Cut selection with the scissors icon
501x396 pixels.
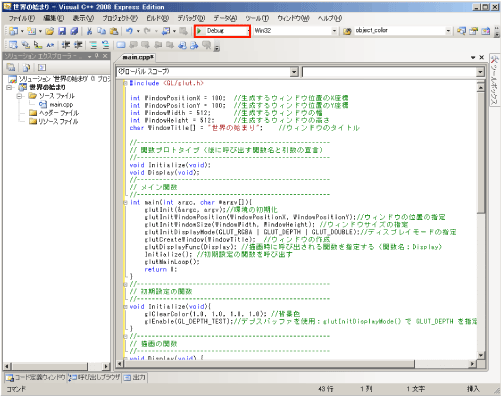89,31
